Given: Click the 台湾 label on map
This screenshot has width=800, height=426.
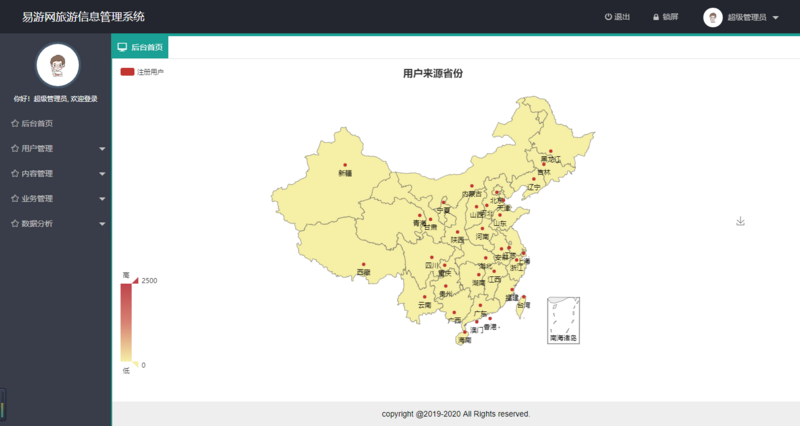Looking at the screenshot, I should click(523, 305).
